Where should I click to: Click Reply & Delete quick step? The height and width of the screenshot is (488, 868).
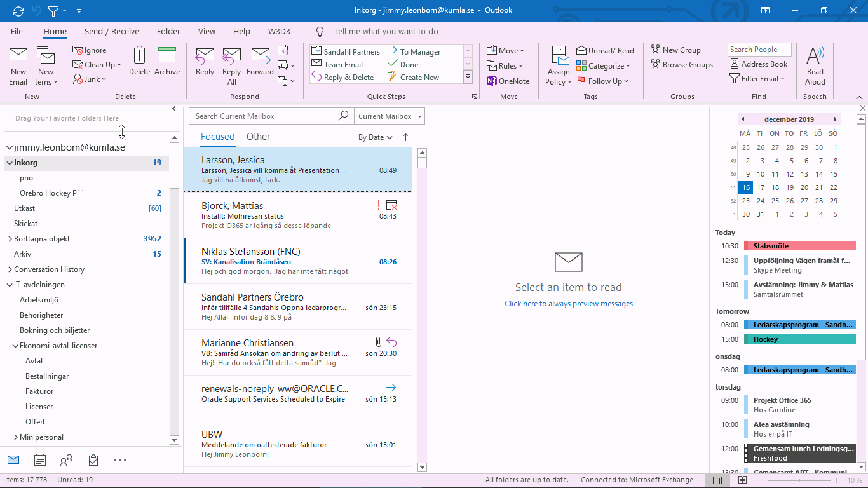tap(342, 77)
